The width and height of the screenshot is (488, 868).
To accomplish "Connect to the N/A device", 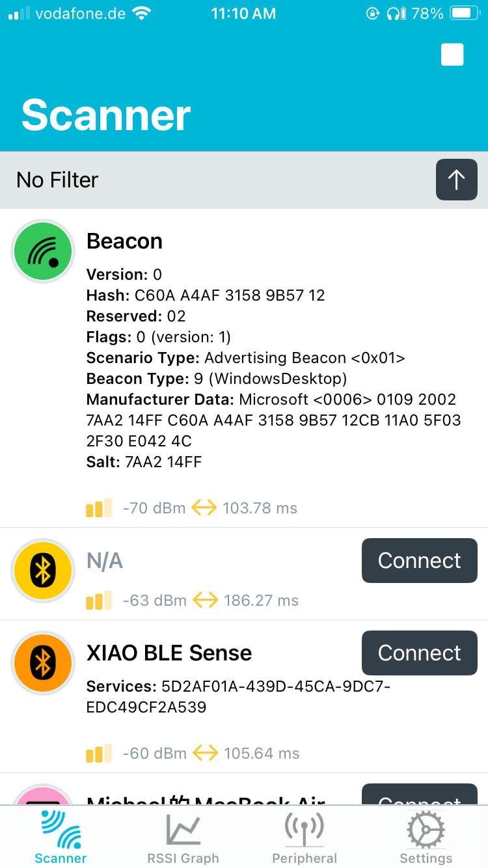I will [x=419, y=560].
